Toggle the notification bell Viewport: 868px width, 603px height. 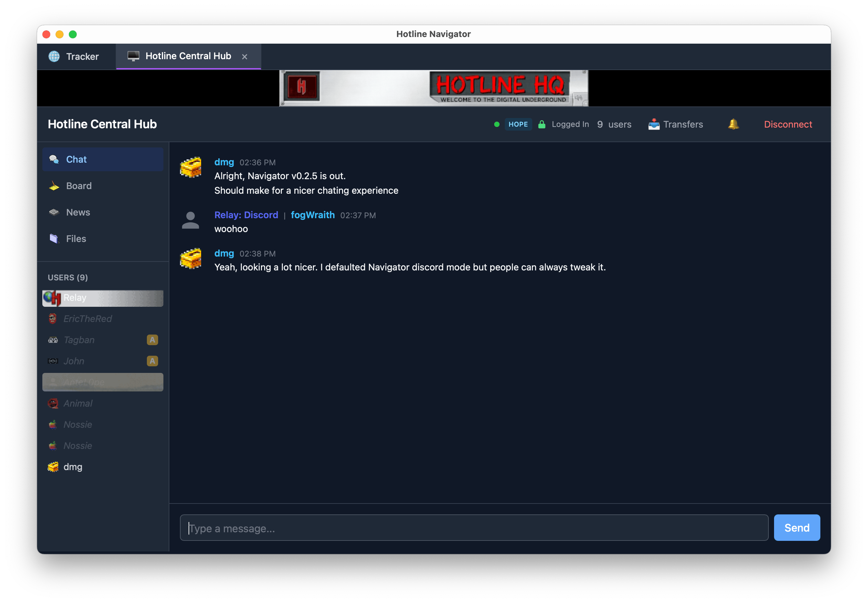pyautogui.click(x=733, y=124)
